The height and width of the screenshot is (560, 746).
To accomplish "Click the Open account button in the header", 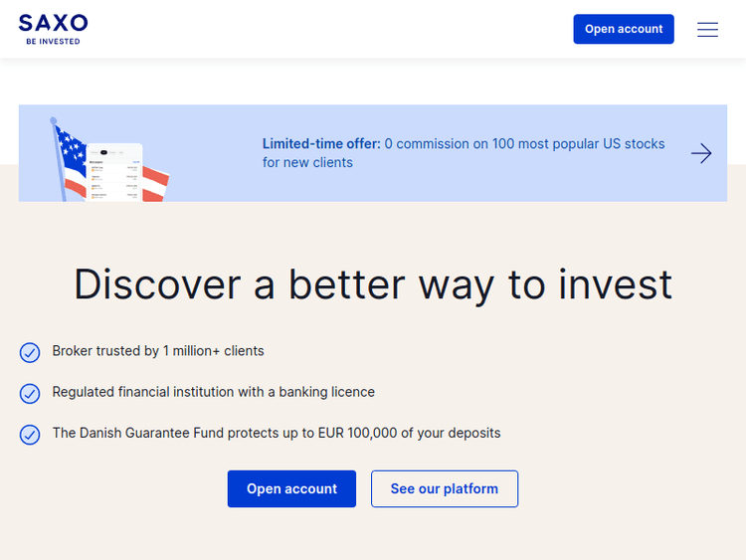I will [624, 29].
